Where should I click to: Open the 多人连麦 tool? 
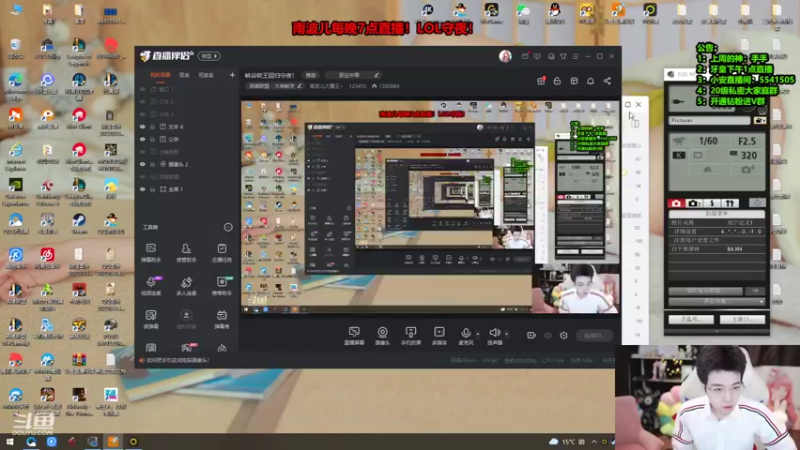[x=186, y=286]
